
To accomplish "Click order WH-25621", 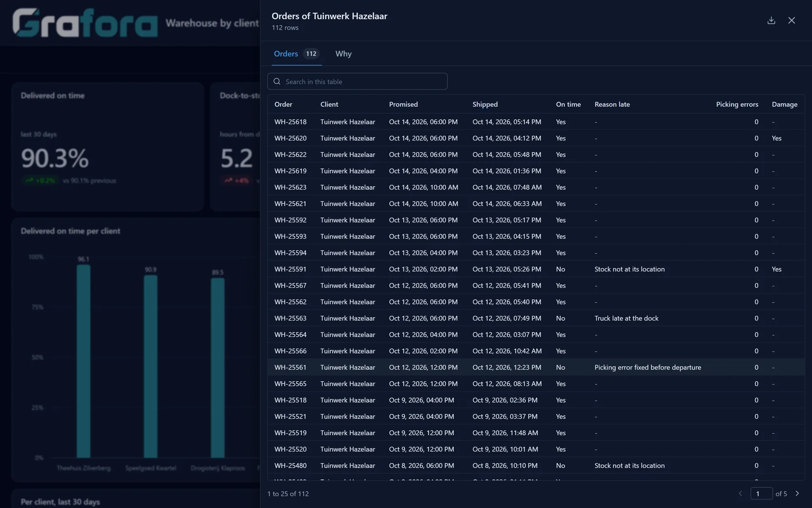I will coord(290,204).
